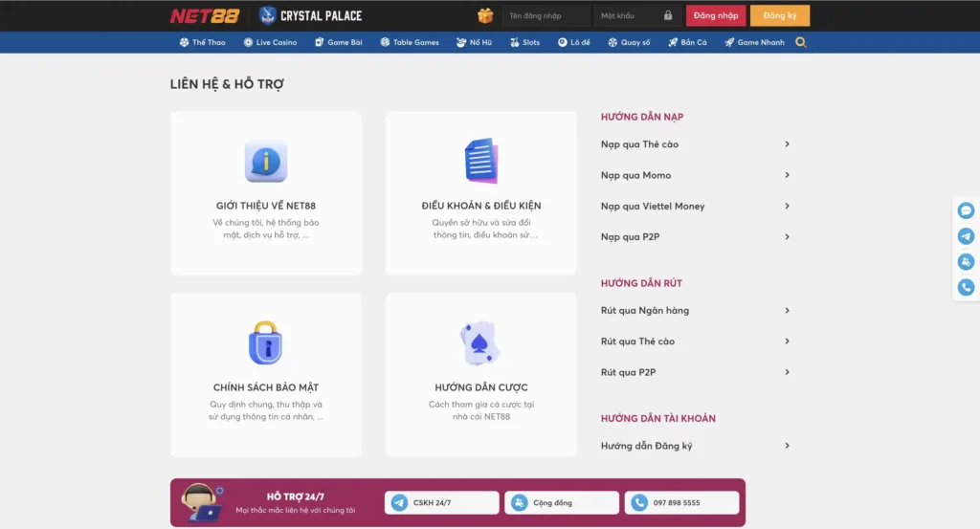Click the floating community people icon
Viewport: 980px width, 529px height.
tap(966, 261)
